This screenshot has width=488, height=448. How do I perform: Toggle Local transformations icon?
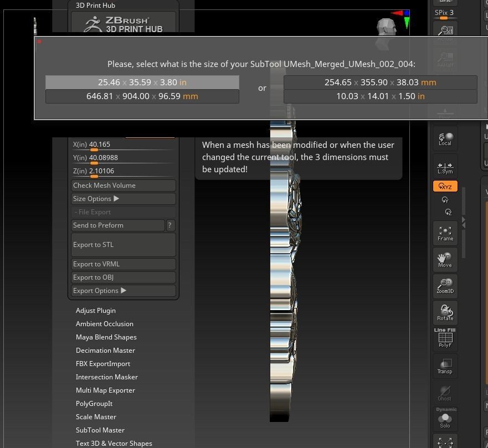tap(445, 139)
